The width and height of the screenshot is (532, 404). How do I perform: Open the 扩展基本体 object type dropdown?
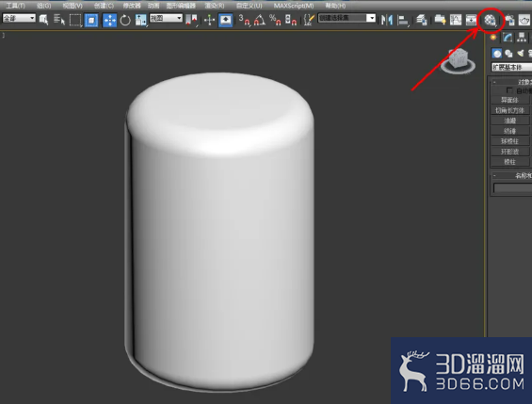tap(511, 67)
